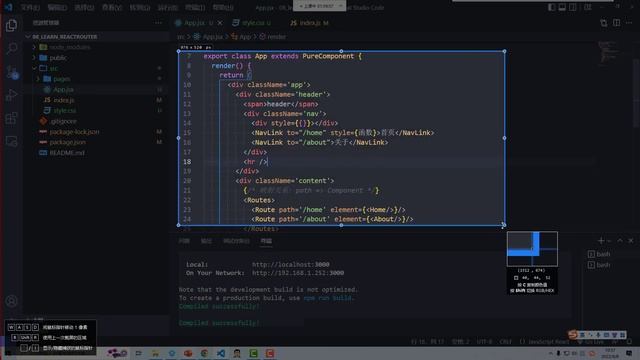Click the open changes icon in editor toolbar

[604, 23]
